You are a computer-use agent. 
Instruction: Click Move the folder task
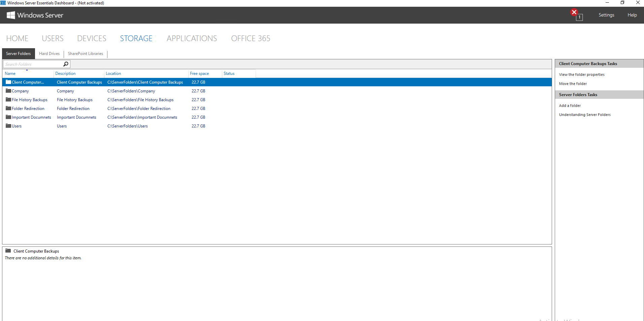pos(573,84)
